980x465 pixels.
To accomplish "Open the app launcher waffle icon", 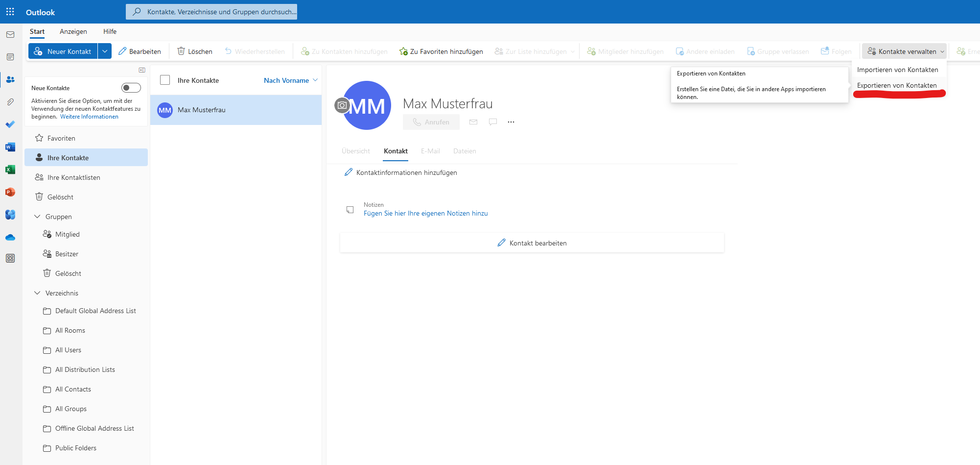I will [x=10, y=12].
